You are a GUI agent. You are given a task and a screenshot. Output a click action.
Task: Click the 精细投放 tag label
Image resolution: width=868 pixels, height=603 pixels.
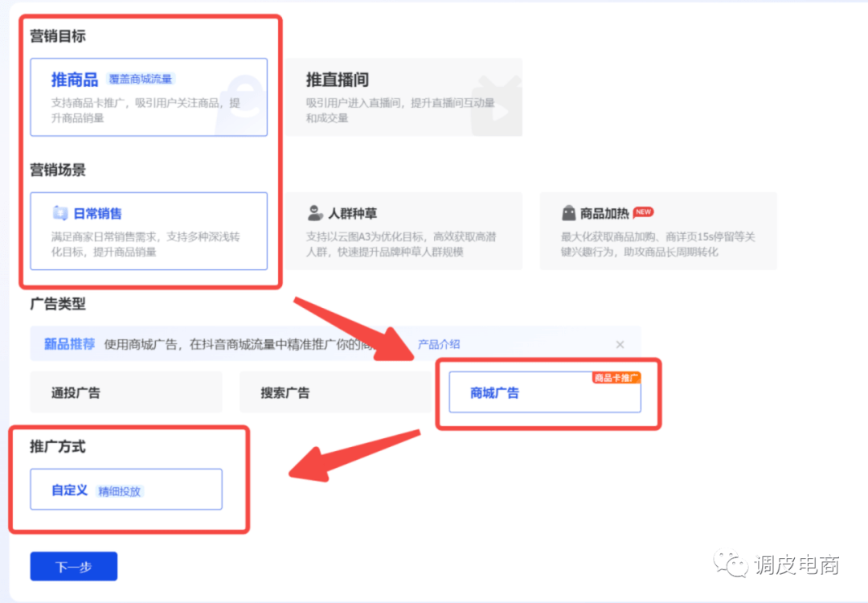coord(119,491)
